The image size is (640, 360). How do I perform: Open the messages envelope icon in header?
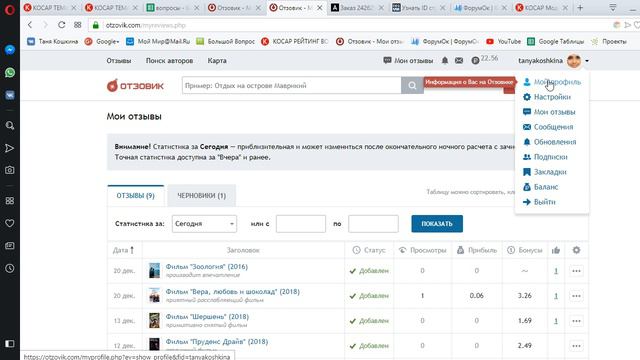[x=459, y=60]
